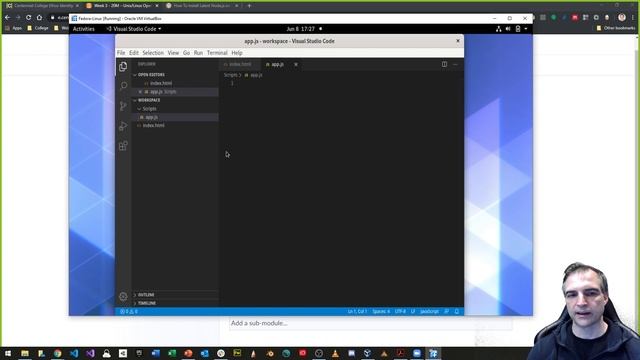This screenshot has height=360, width=640.
Task: Open the Go menu
Action: (187, 53)
